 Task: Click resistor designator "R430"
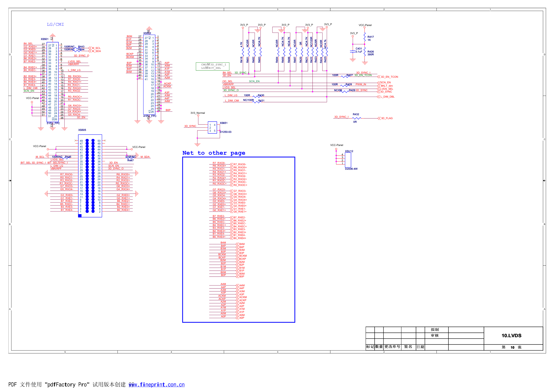[x=261, y=95]
